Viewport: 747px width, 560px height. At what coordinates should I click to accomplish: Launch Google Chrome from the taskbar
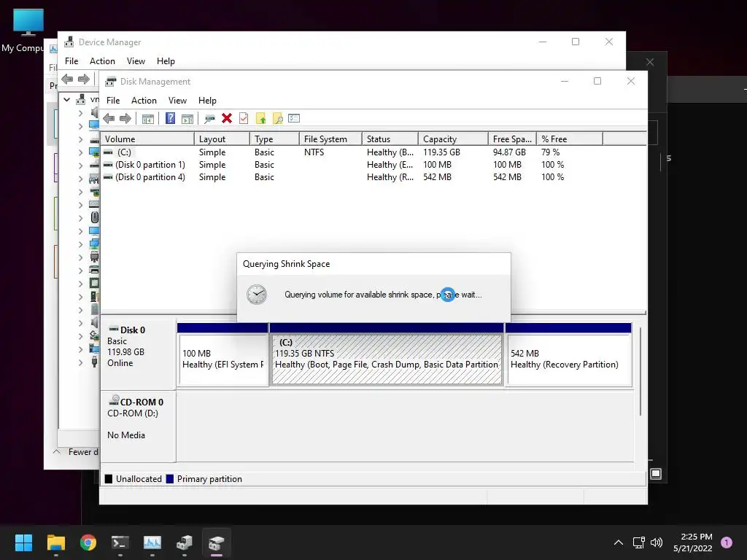point(88,542)
